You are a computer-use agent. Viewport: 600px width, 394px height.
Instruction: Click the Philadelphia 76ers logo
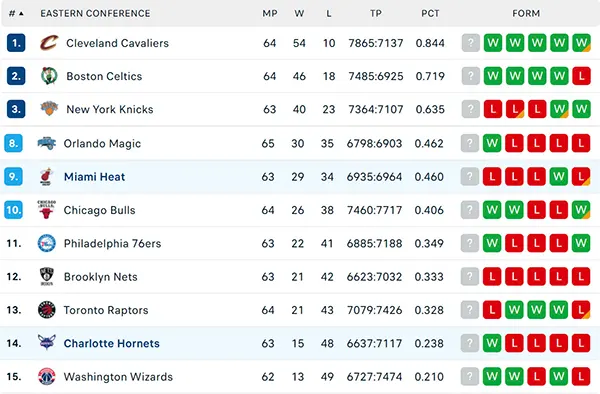tap(47, 243)
